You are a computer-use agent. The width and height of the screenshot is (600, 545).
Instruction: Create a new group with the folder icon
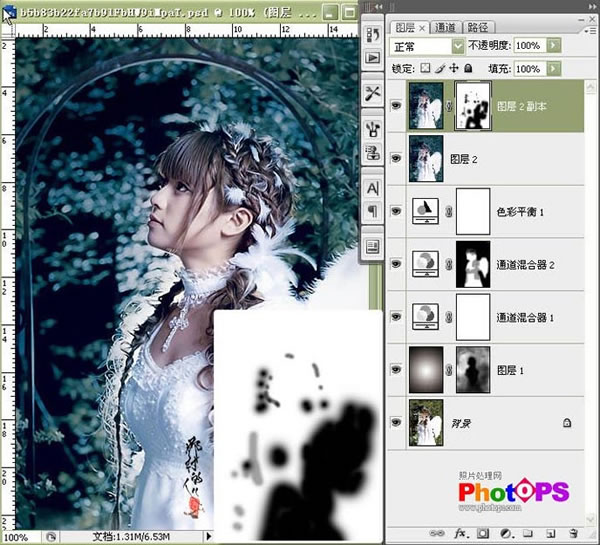528,533
